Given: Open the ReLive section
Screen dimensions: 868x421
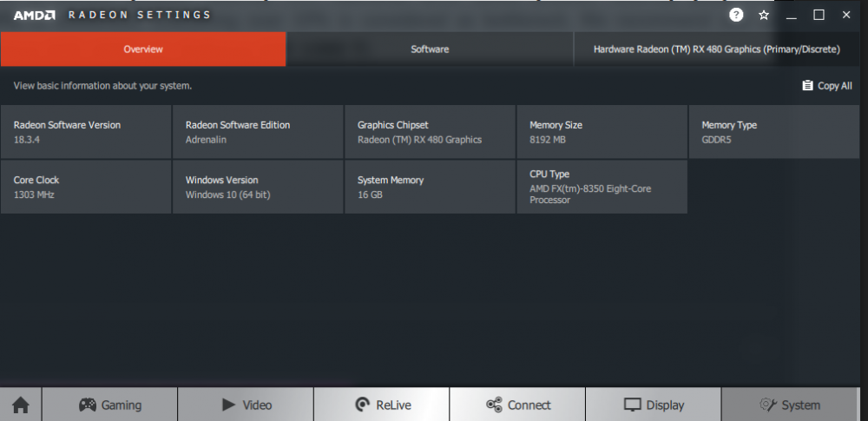Looking at the screenshot, I should point(382,405).
